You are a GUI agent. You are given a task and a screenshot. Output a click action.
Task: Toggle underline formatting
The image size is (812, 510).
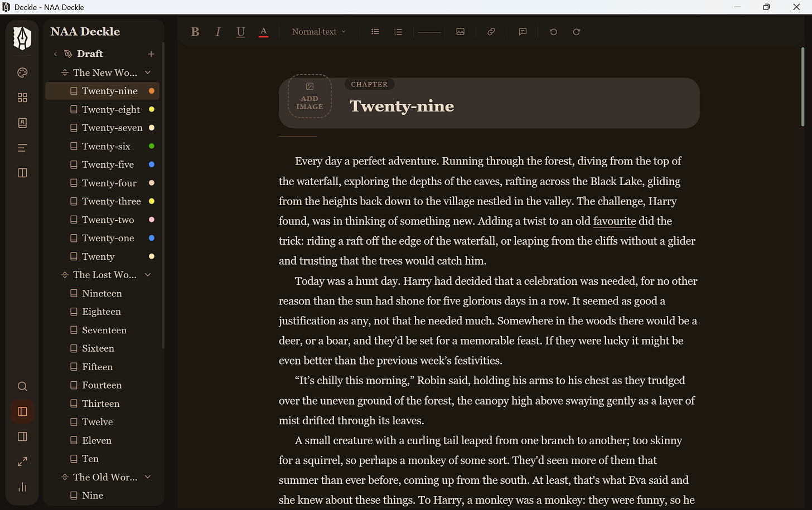(241, 32)
